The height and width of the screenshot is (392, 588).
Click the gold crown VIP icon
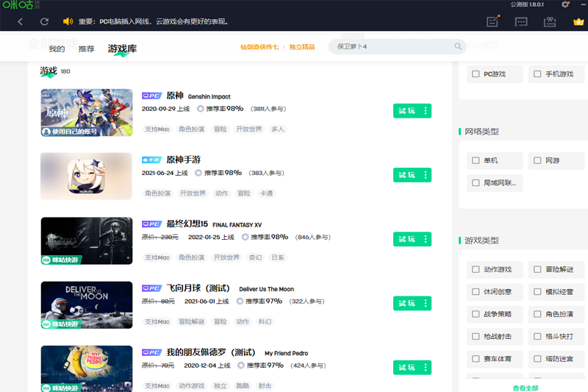(578, 22)
